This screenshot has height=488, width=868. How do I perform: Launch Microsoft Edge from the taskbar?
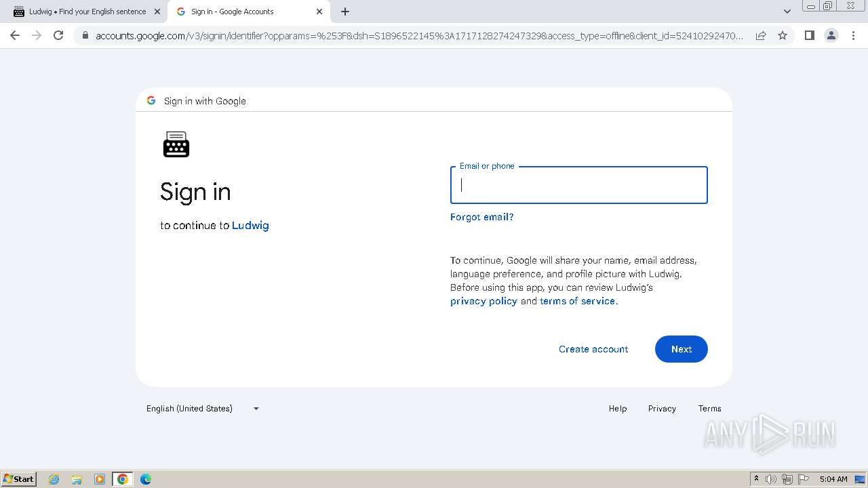(146, 479)
